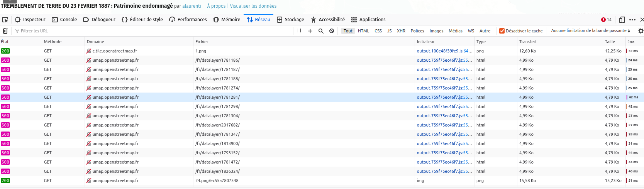The height and width of the screenshot is (189, 644).
Task: Filter requests by JS
Action: pyautogui.click(x=389, y=31)
